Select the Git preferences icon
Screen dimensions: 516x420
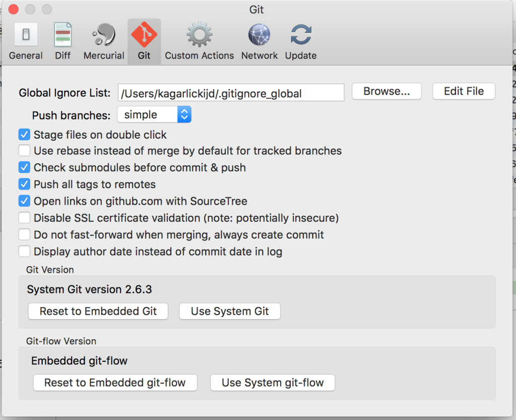point(144,36)
